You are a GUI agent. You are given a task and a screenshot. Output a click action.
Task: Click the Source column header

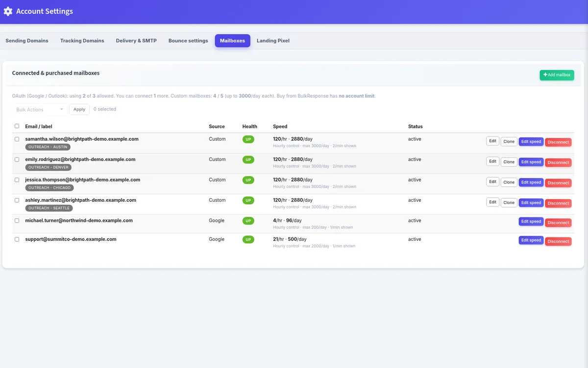[217, 126]
